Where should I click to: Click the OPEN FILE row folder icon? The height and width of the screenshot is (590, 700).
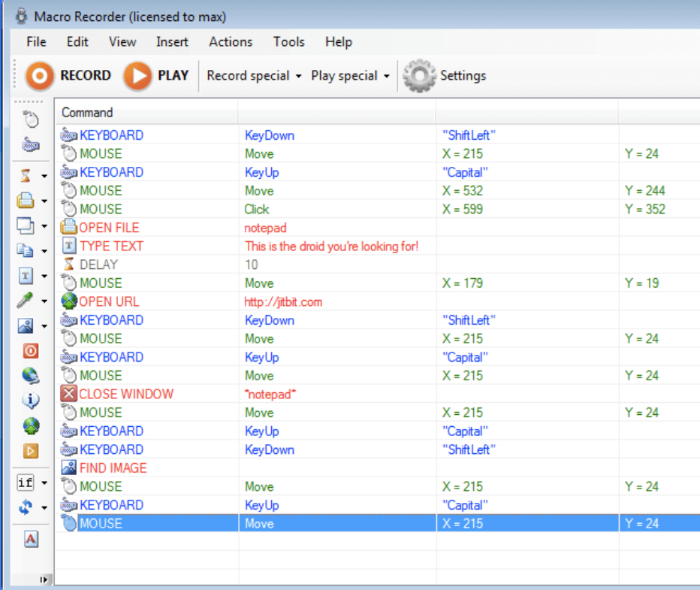[69, 227]
